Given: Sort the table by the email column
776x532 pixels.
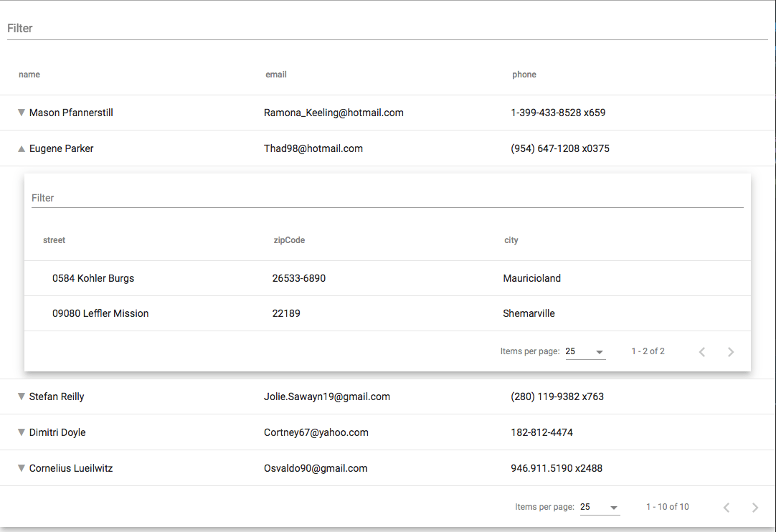Looking at the screenshot, I should (x=276, y=74).
